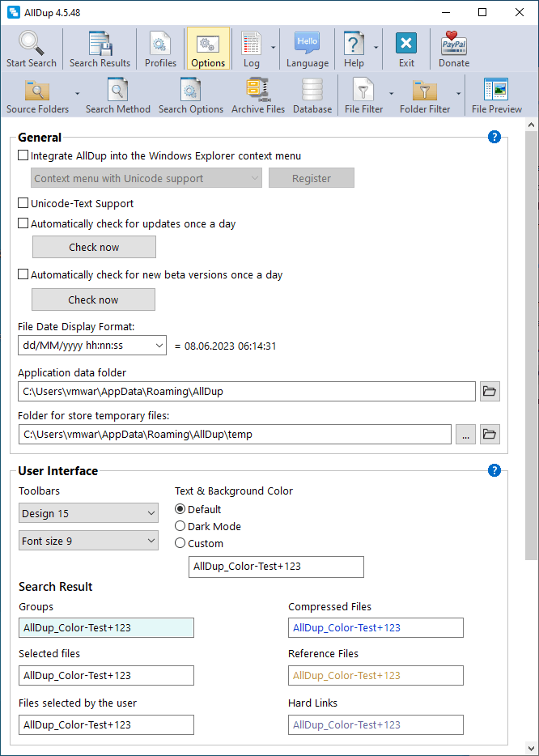The height and width of the screenshot is (756, 539).
Task: Enable Unicode-Text Support
Action: (22, 204)
